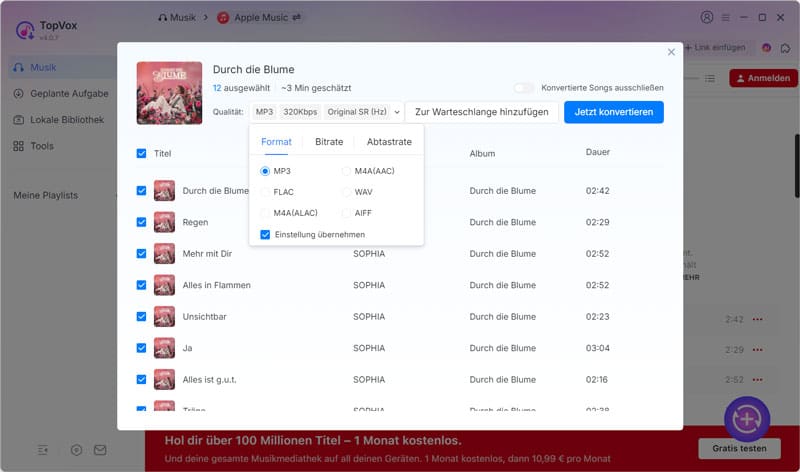Open Lokale Bibliothek in sidebar
Screen dimensions: 800x472
point(61,120)
